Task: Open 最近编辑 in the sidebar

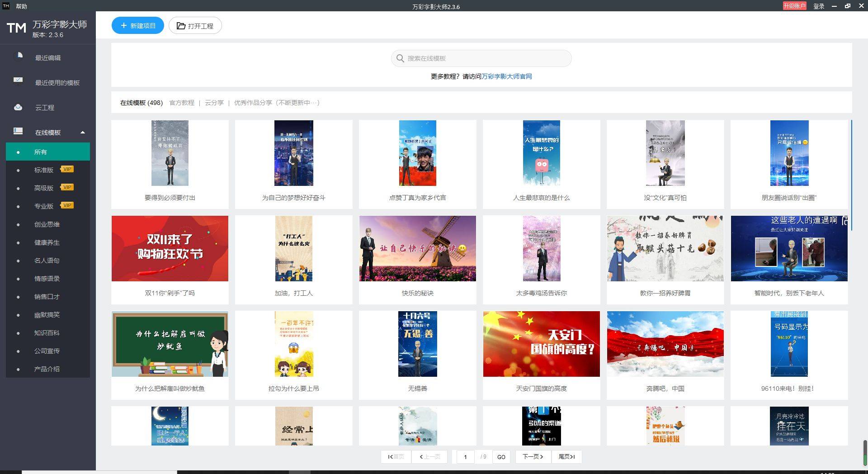Action: pos(48,58)
